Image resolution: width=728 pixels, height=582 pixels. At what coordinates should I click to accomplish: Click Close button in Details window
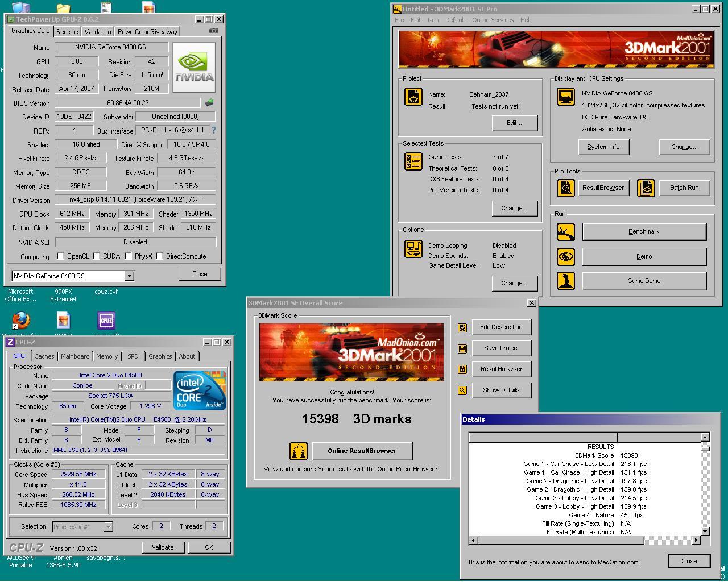click(689, 561)
